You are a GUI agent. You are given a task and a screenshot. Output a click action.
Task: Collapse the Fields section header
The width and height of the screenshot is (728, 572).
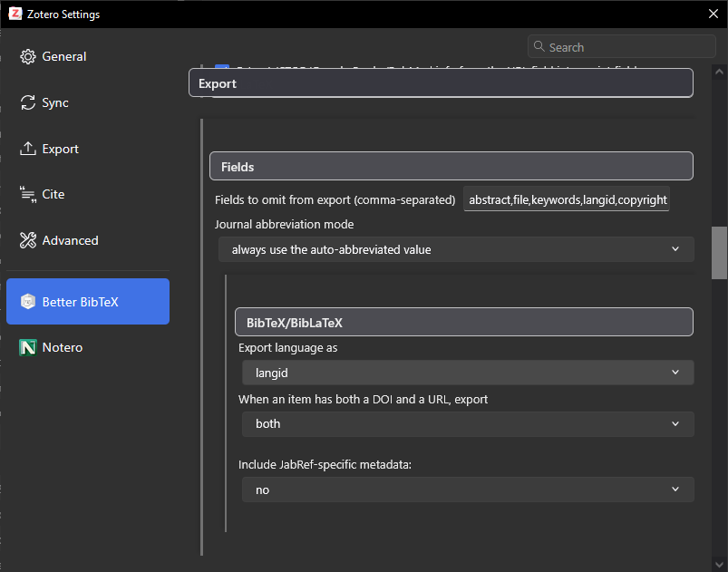[x=451, y=166]
